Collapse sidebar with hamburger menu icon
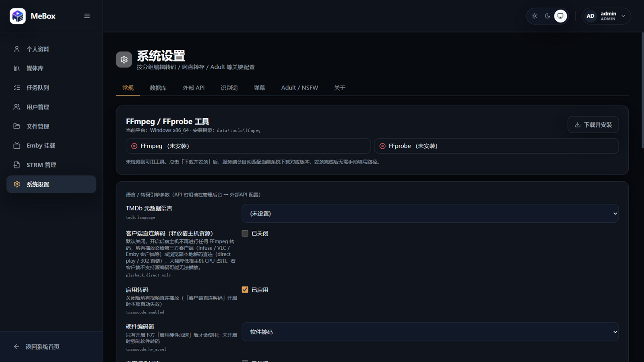The image size is (644, 362). [87, 16]
